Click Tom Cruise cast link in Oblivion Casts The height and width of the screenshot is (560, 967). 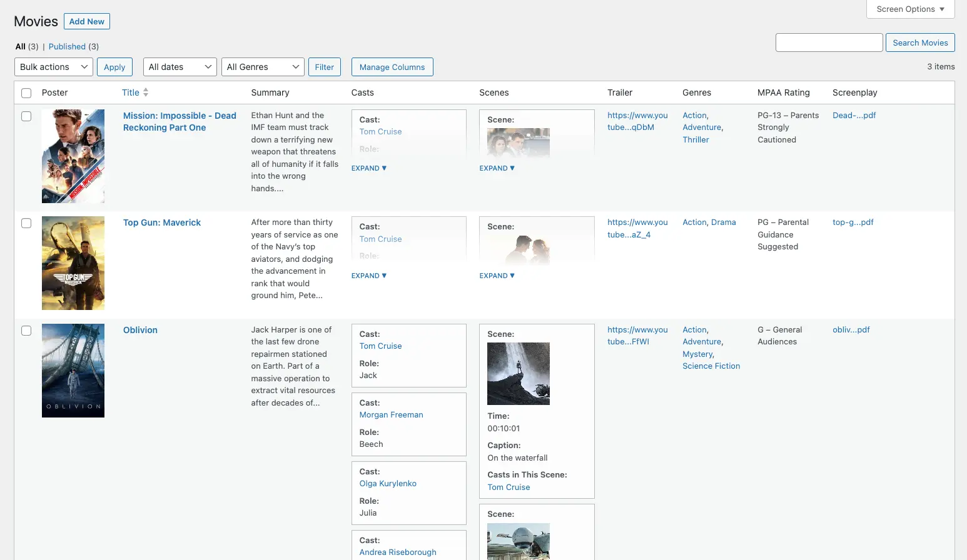click(380, 346)
